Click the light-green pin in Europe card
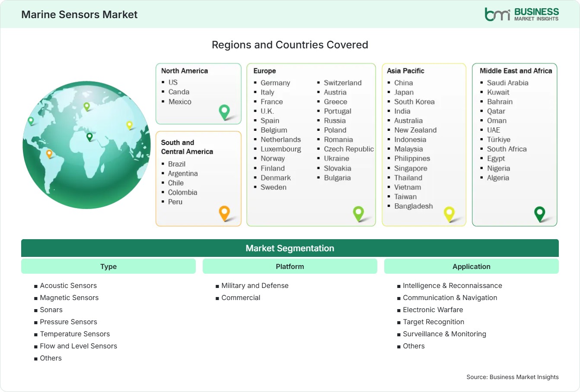This screenshot has width=580, height=392. (358, 213)
